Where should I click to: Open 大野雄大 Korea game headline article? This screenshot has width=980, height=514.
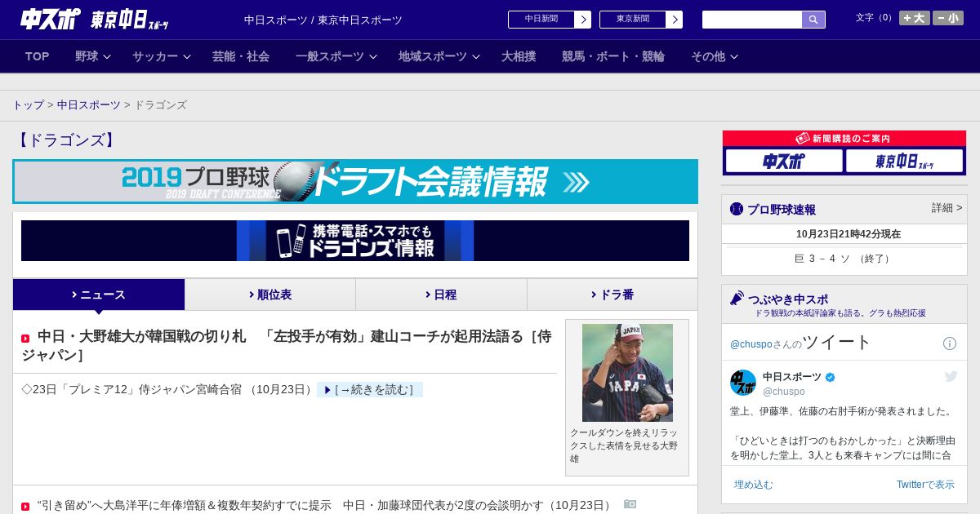click(287, 345)
